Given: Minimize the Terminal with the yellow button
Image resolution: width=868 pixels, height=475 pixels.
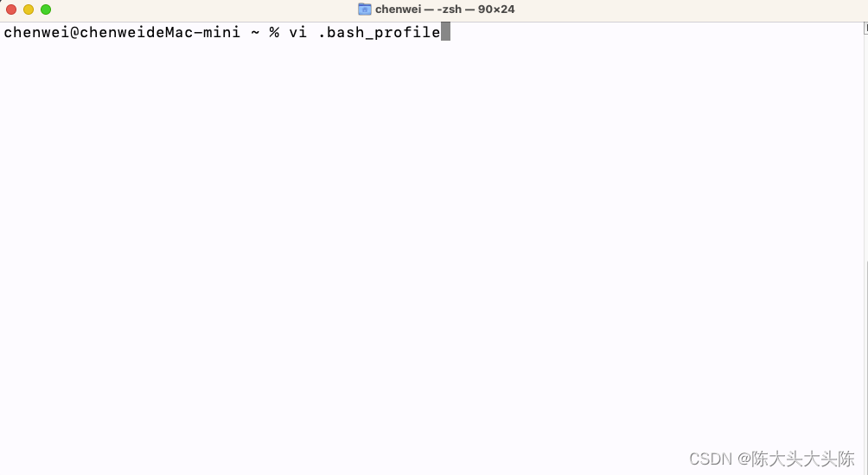Looking at the screenshot, I should pyautogui.click(x=29, y=10).
